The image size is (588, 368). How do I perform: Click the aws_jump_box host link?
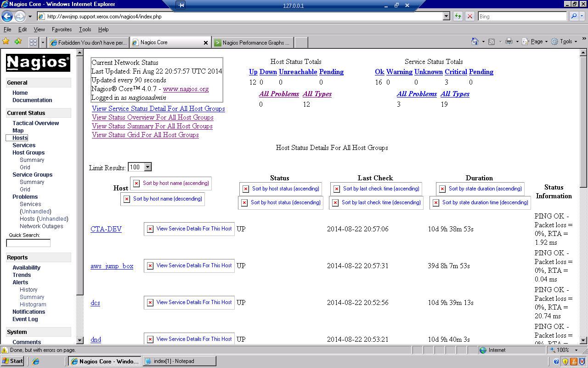(112, 266)
